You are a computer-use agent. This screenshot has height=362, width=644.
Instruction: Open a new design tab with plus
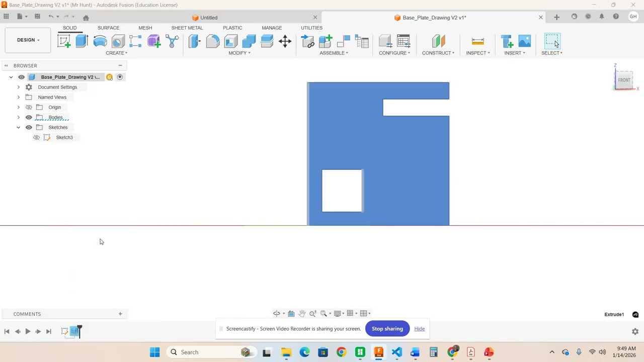click(x=556, y=17)
